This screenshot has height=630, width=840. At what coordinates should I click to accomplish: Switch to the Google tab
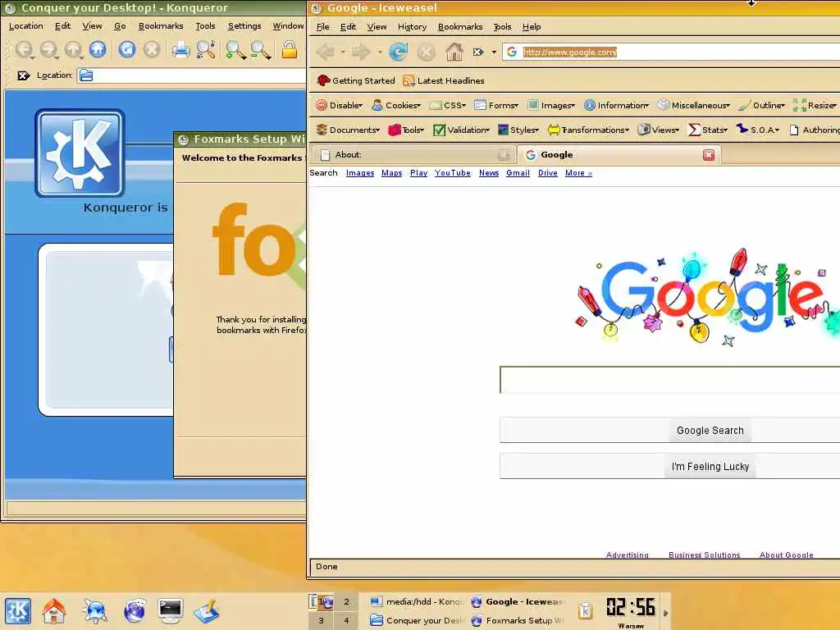(x=619, y=155)
